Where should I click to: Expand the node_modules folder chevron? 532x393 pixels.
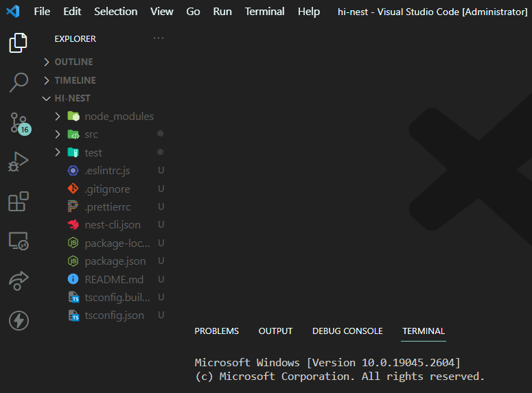58,117
